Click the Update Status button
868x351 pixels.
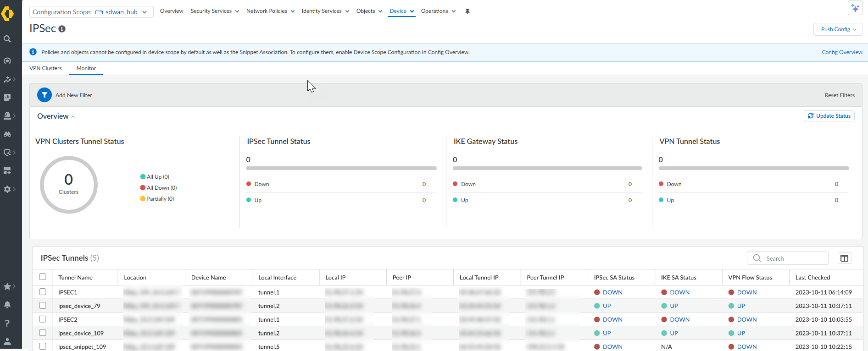(x=829, y=116)
